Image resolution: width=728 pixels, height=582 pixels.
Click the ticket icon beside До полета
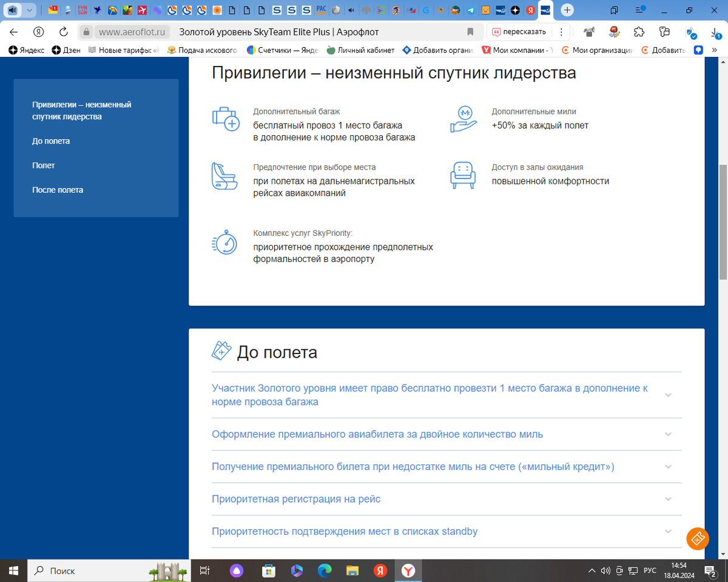221,350
